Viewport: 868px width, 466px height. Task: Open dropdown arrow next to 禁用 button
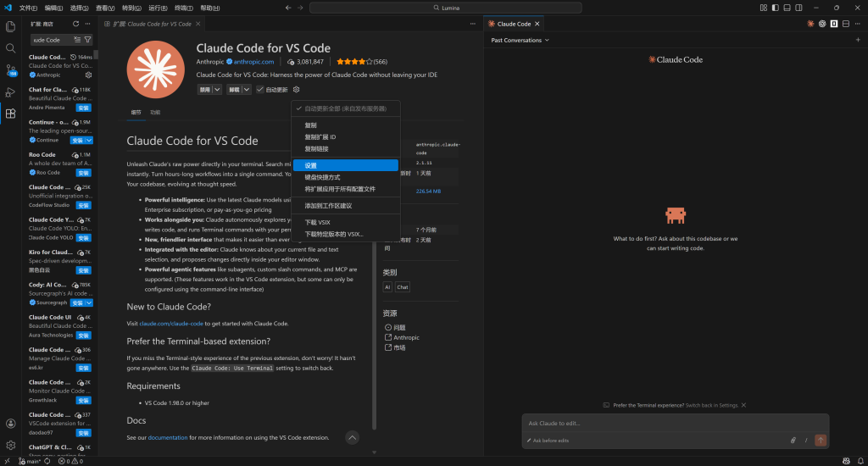click(x=218, y=89)
